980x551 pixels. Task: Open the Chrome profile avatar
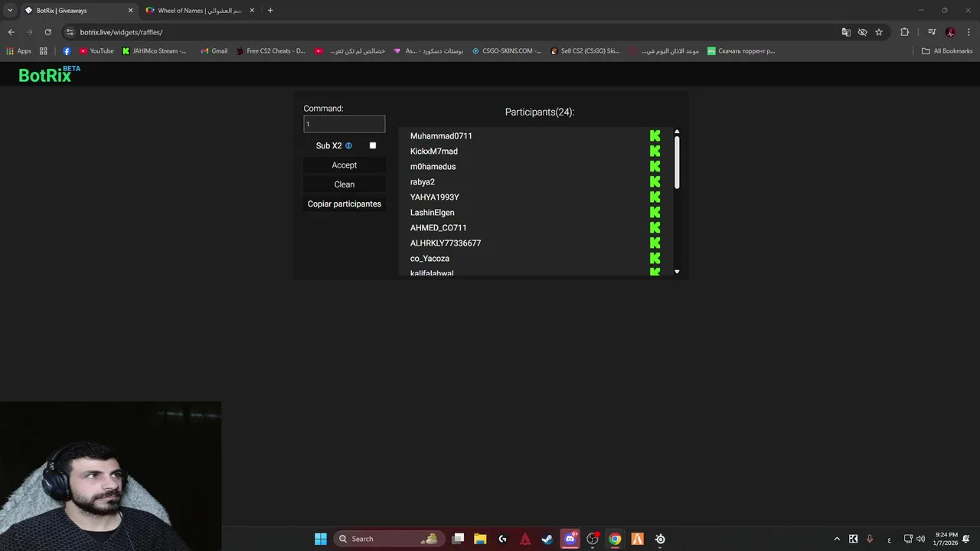[x=950, y=32]
